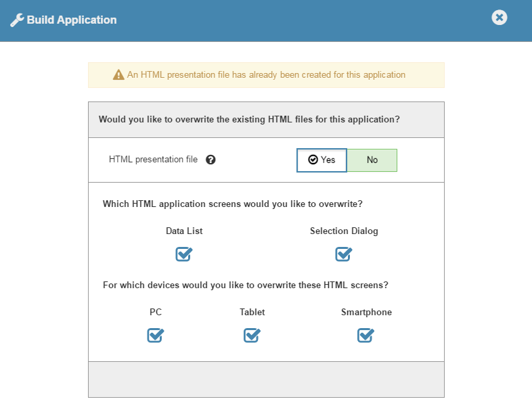
Task: Click the 'HTML presentation file' label text
Action: tap(153, 160)
